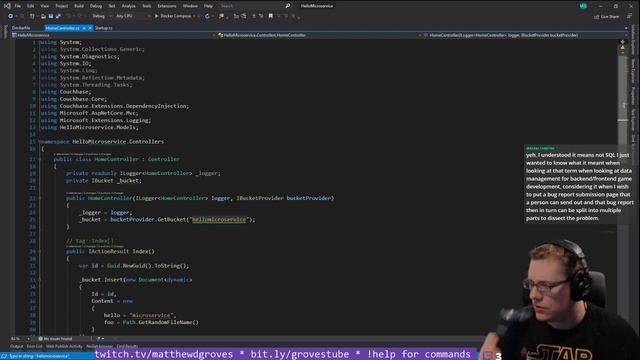Click the decrease indent toolbar icon
Image resolution: width=640 pixels, height=360 pixels.
coord(236,16)
